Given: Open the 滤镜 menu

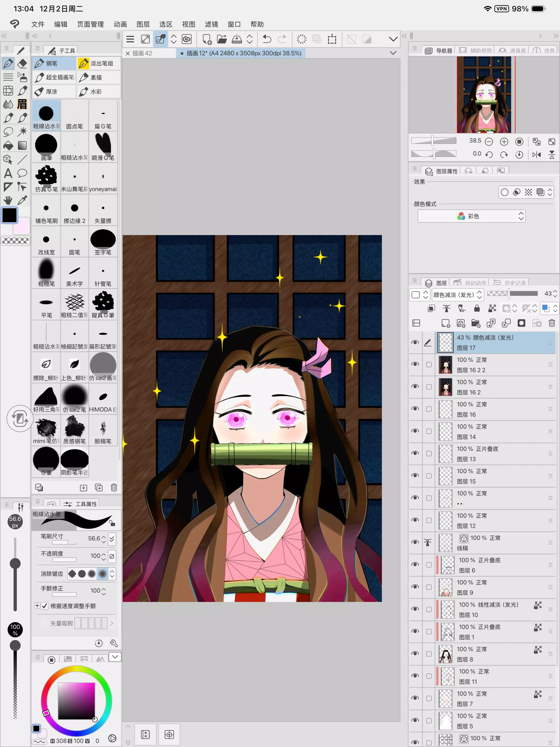Looking at the screenshot, I should click(211, 24).
